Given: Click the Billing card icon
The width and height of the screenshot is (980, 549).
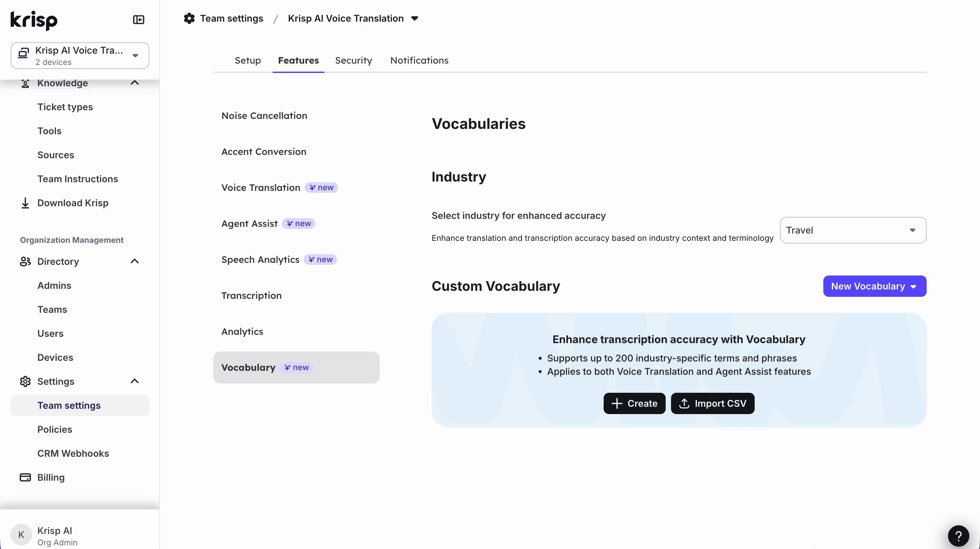Looking at the screenshot, I should tap(25, 477).
